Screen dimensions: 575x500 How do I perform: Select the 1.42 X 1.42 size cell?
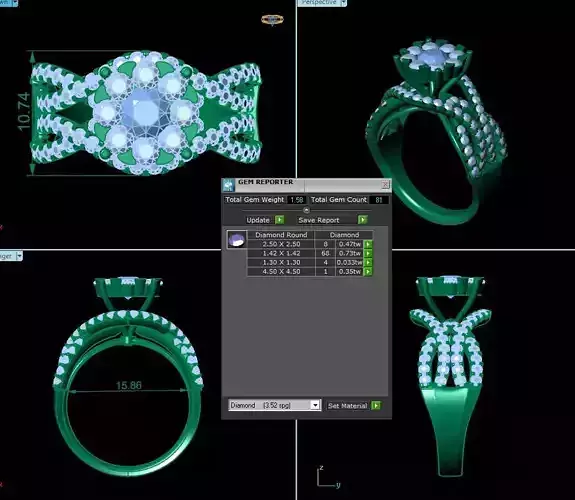tap(281, 253)
